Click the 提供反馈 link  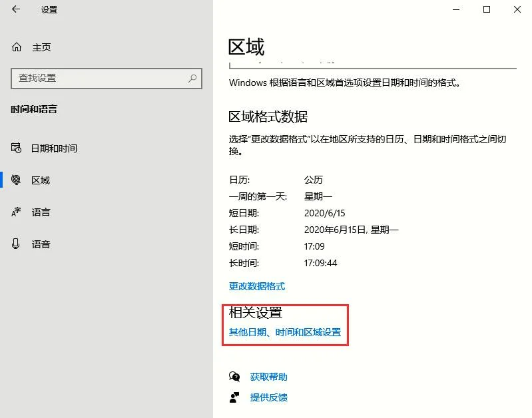click(x=269, y=397)
